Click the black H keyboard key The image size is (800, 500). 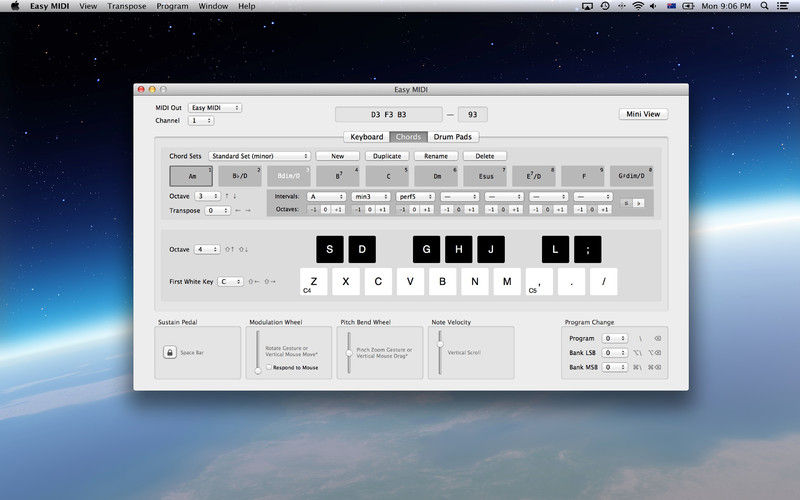click(459, 249)
